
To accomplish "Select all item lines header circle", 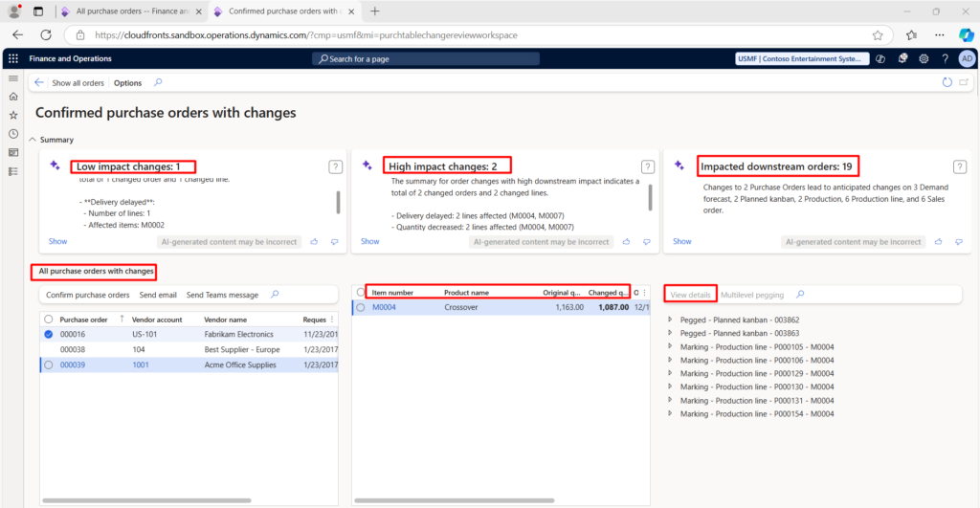I will 361,293.
